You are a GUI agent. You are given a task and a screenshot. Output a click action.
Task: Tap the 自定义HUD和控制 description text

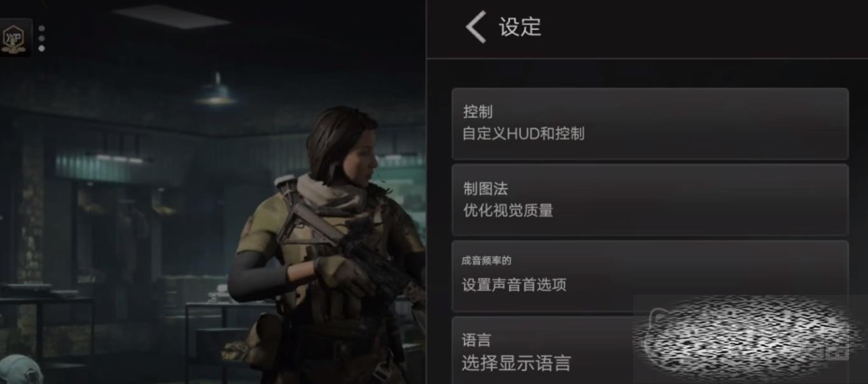coord(524,134)
